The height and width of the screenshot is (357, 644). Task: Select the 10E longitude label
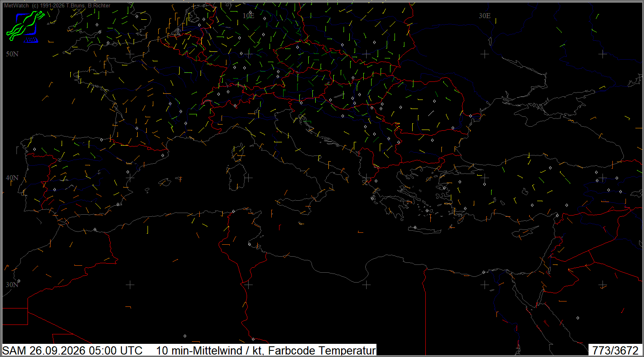(x=248, y=16)
